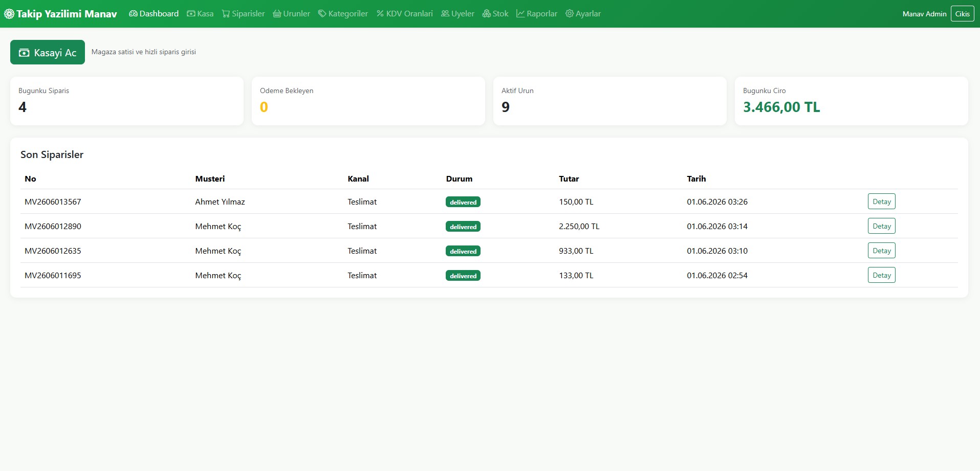Click the Manav Admin user name
Image resolution: width=980 pixels, height=471 pixels.
coord(924,14)
